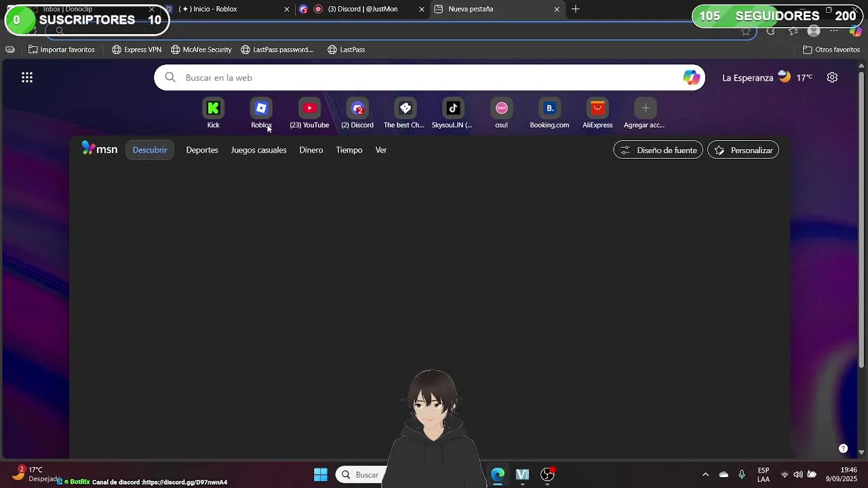Open La Esperanza weather widget
The image size is (868, 488).
(x=767, y=77)
